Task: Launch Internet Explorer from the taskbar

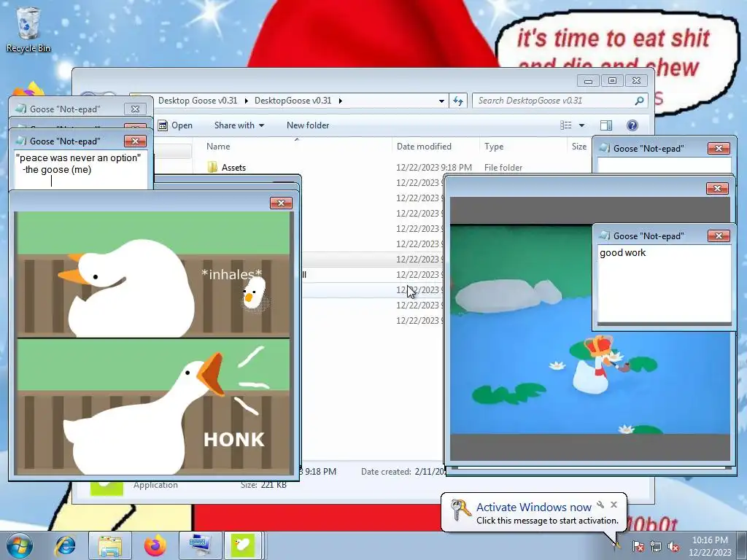Action: (x=65, y=545)
